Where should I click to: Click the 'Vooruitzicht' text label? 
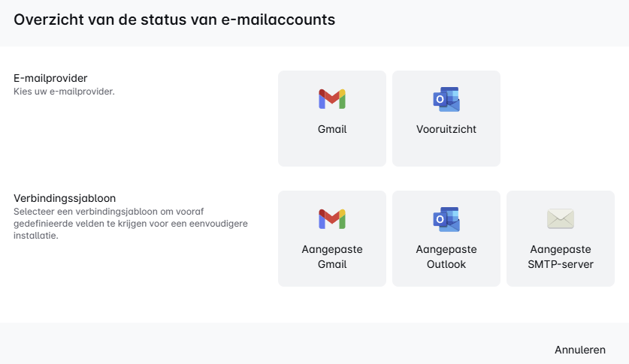(x=446, y=129)
